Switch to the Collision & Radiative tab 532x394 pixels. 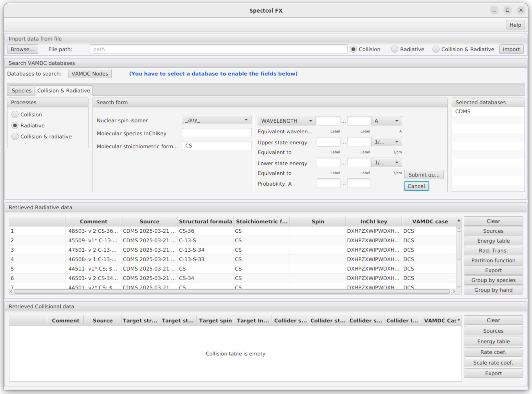click(64, 91)
